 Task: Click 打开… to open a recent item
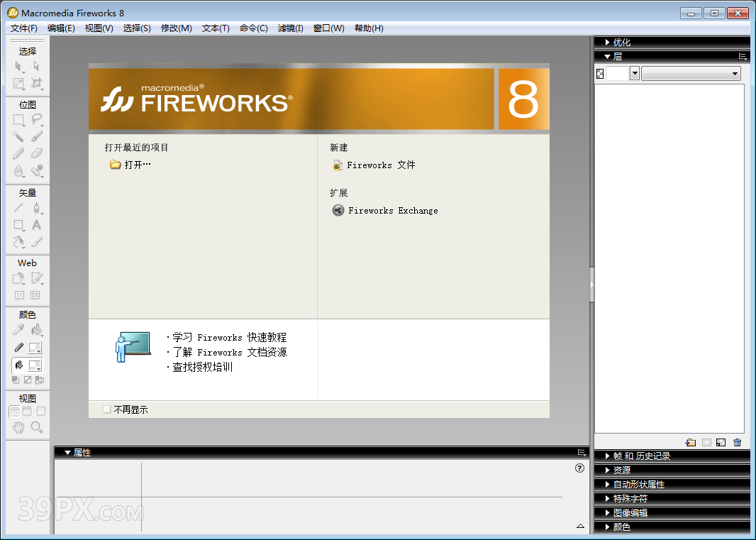click(130, 165)
